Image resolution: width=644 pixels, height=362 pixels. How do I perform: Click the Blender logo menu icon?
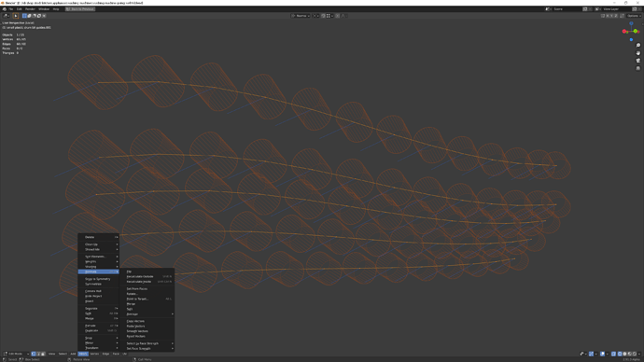coord(4,9)
